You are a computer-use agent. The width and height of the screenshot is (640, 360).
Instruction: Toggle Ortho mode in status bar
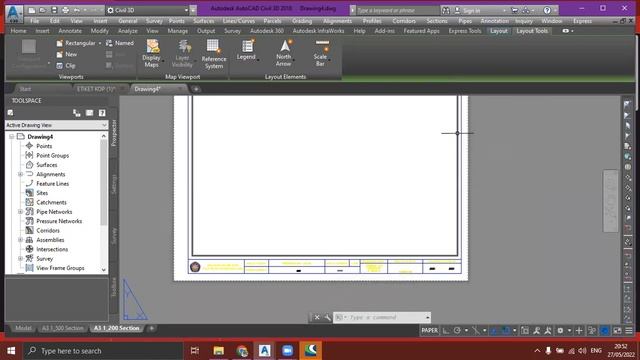click(x=446, y=331)
